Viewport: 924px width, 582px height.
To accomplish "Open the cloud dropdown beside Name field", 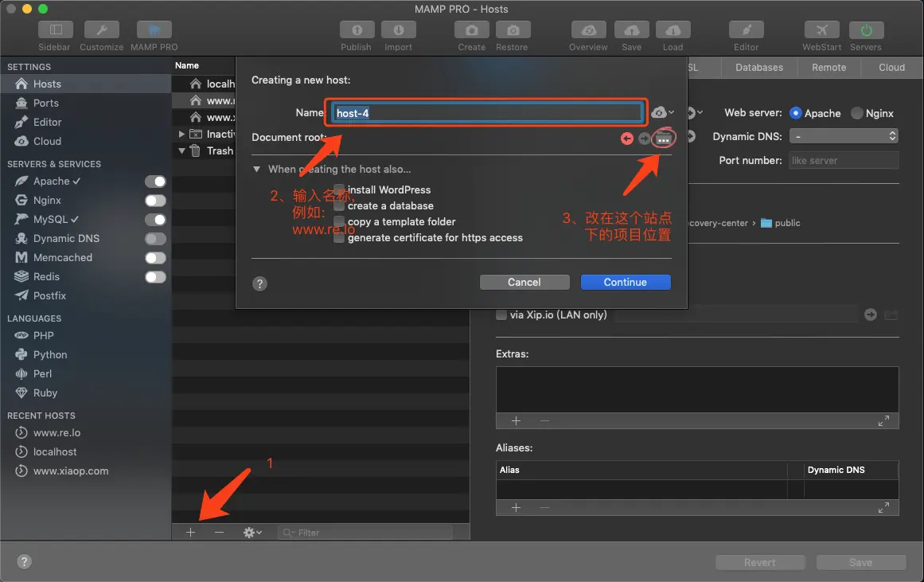I will 662,112.
